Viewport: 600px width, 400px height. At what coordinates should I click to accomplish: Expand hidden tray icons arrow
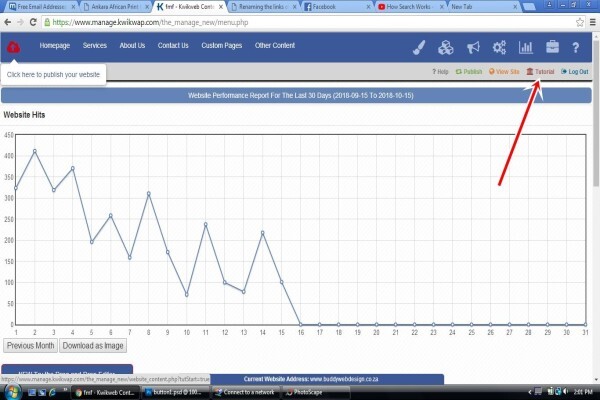[530, 392]
